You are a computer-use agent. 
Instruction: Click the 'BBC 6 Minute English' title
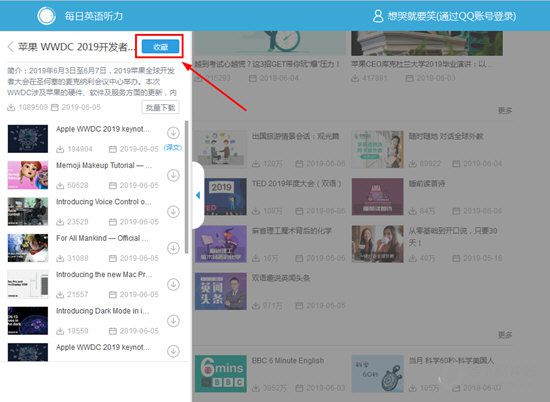point(288,361)
